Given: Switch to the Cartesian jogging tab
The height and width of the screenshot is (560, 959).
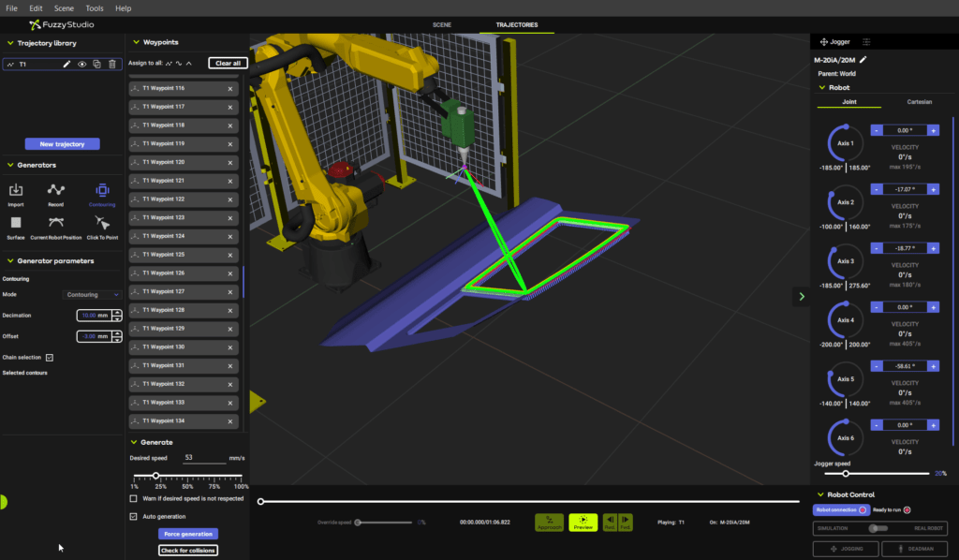Looking at the screenshot, I should 920,103.
